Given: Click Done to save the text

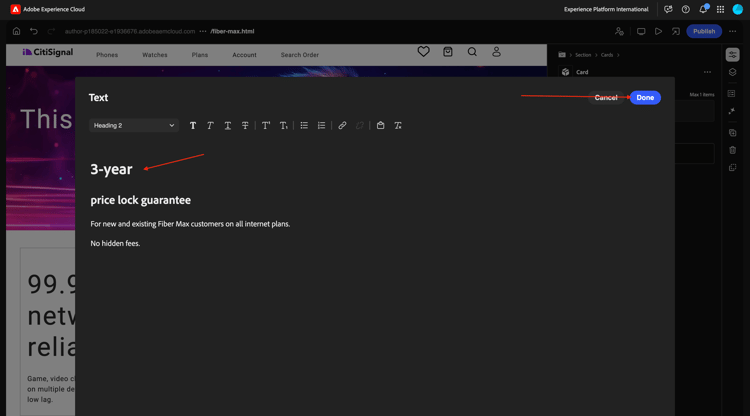Looking at the screenshot, I should (x=645, y=98).
